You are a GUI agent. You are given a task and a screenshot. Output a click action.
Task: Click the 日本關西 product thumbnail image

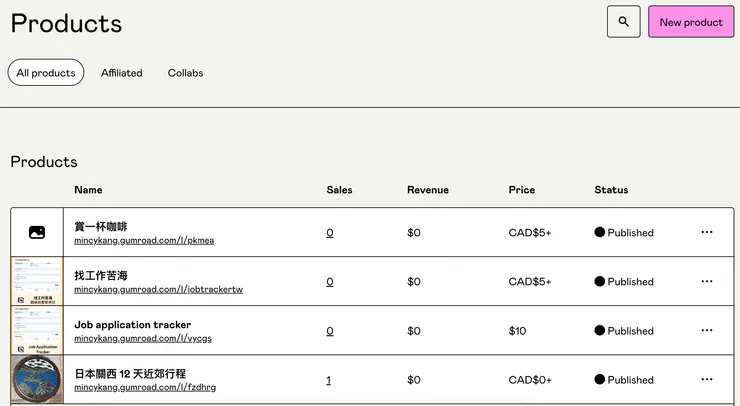point(37,380)
